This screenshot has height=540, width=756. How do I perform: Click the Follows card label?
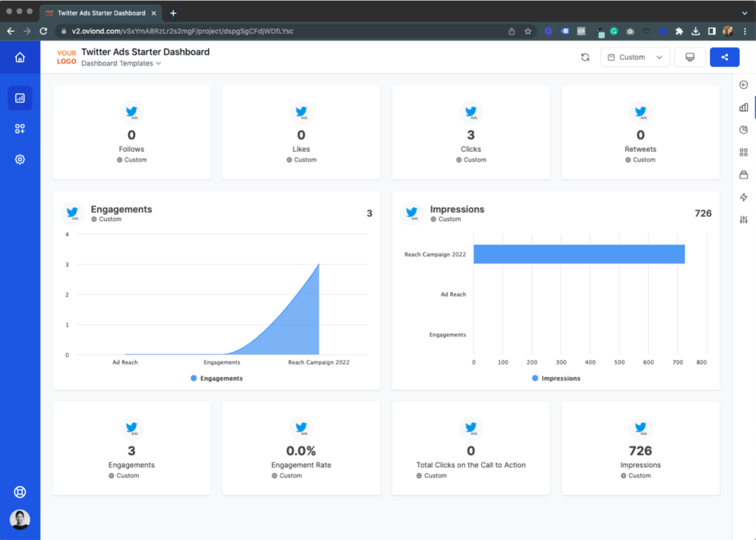[x=131, y=149]
